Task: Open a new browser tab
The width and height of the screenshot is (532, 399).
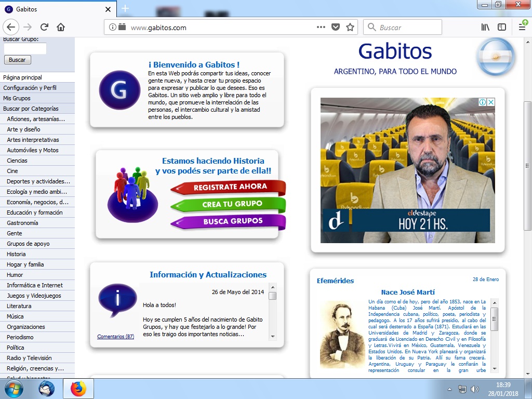Action: (125, 8)
